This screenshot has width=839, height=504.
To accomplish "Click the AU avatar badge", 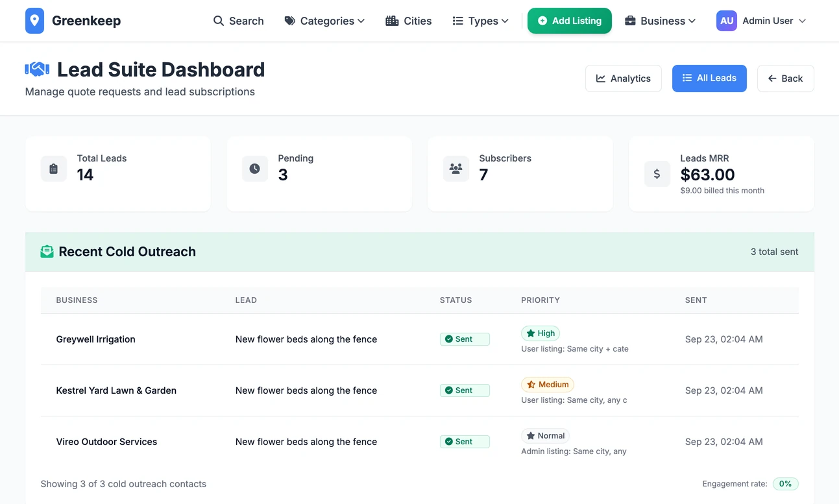I will [727, 21].
